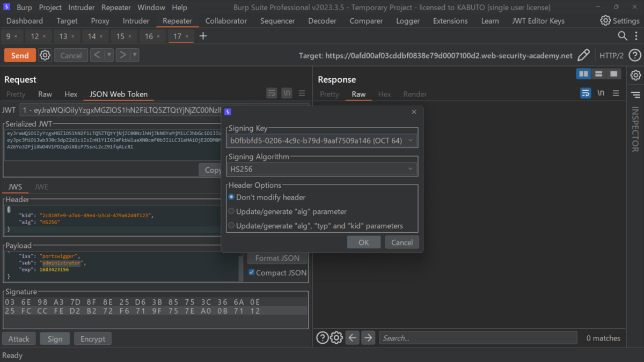Viewport: 644px width, 362px height.
Task: Open history dropdown beside forward arrow
Action: [x=135, y=55]
